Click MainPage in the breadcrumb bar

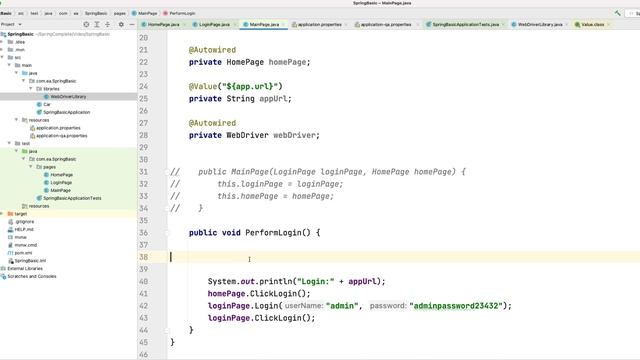(144, 13)
